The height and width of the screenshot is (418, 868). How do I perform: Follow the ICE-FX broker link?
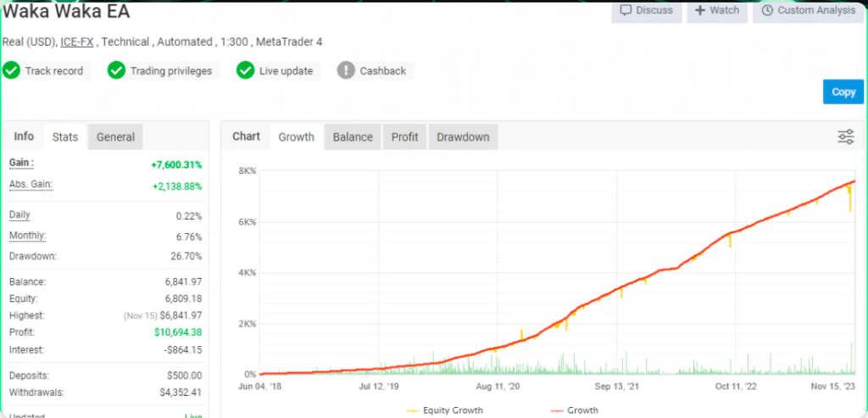(x=76, y=42)
